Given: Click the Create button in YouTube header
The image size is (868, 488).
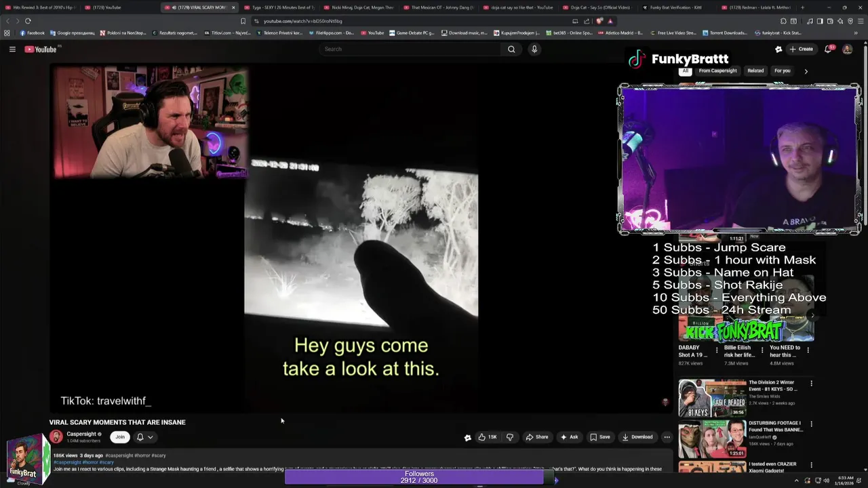Looking at the screenshot, I should tap(801, 49).
